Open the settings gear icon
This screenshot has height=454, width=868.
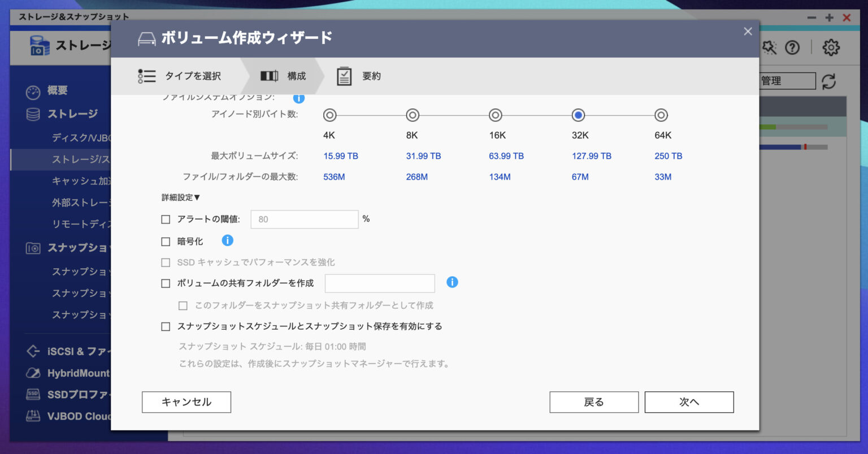[x=832, y=48]
